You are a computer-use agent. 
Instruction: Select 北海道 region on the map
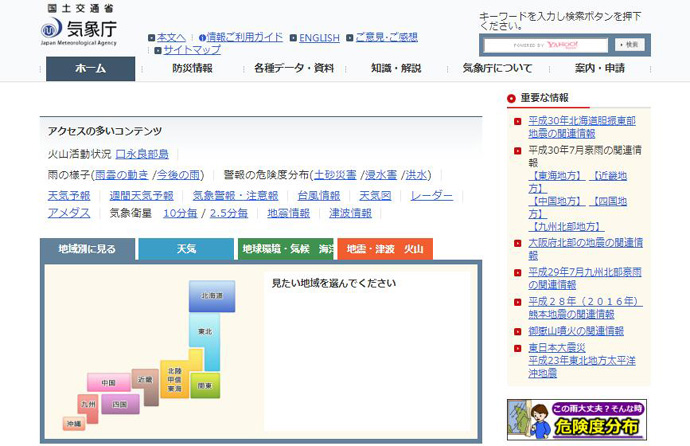pos(212,296)
